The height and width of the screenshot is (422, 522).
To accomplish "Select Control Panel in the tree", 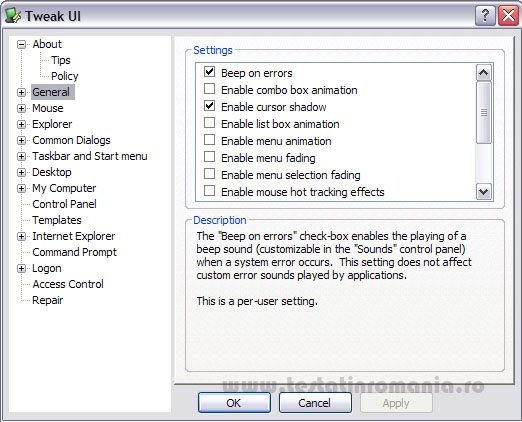I will [x=64, y=204].
